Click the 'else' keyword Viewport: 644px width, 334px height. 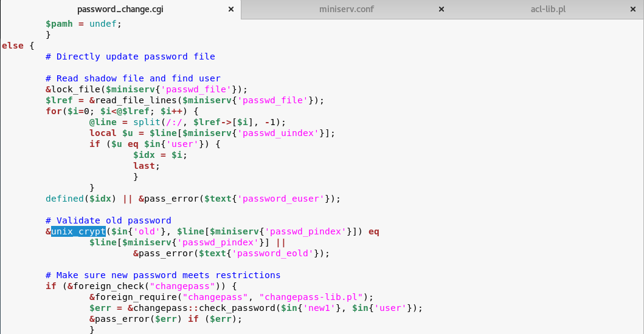(12, 46)
